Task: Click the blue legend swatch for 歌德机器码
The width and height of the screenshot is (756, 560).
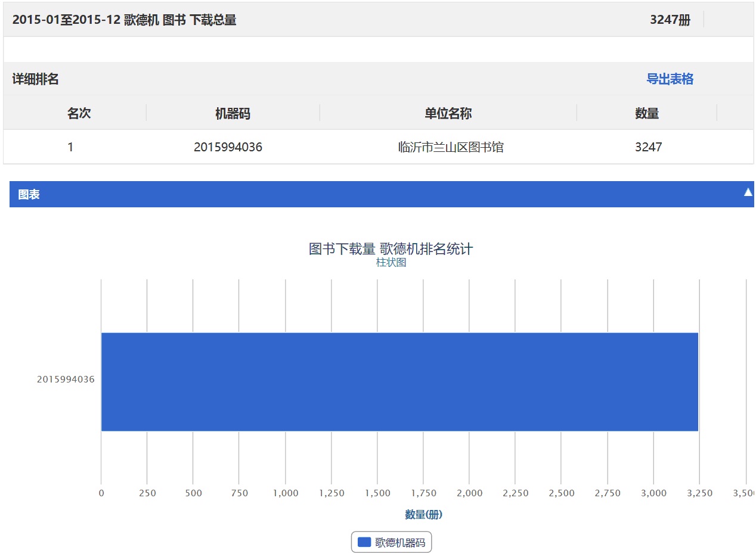Action: click(364, 542)
